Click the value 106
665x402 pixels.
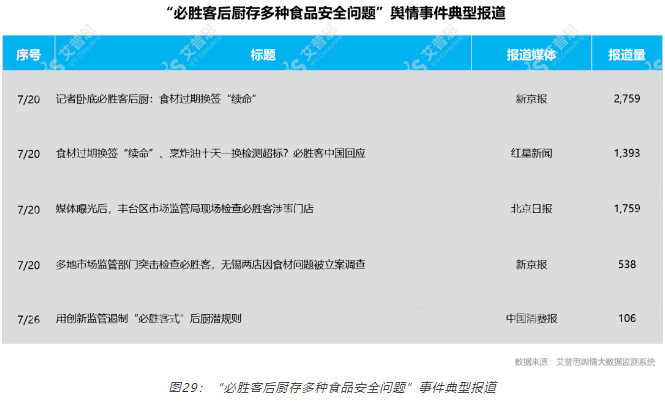click(x=627, y=318)
